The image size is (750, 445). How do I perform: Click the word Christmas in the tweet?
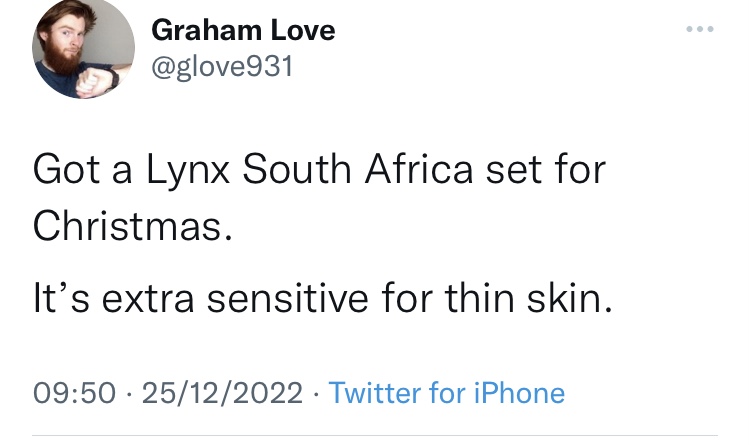[x=127, y=225]
